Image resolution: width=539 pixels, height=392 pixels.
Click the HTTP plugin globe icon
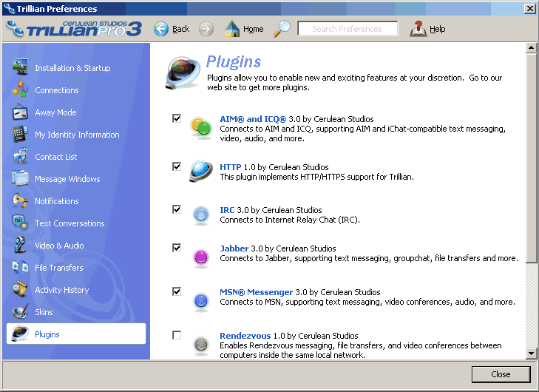click(200, 172)
